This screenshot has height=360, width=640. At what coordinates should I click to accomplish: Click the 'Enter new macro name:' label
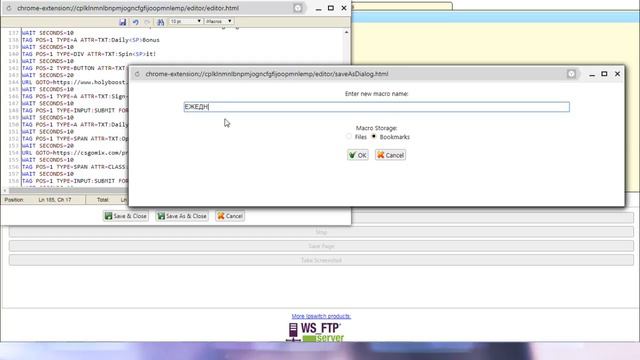coord(376,93)
